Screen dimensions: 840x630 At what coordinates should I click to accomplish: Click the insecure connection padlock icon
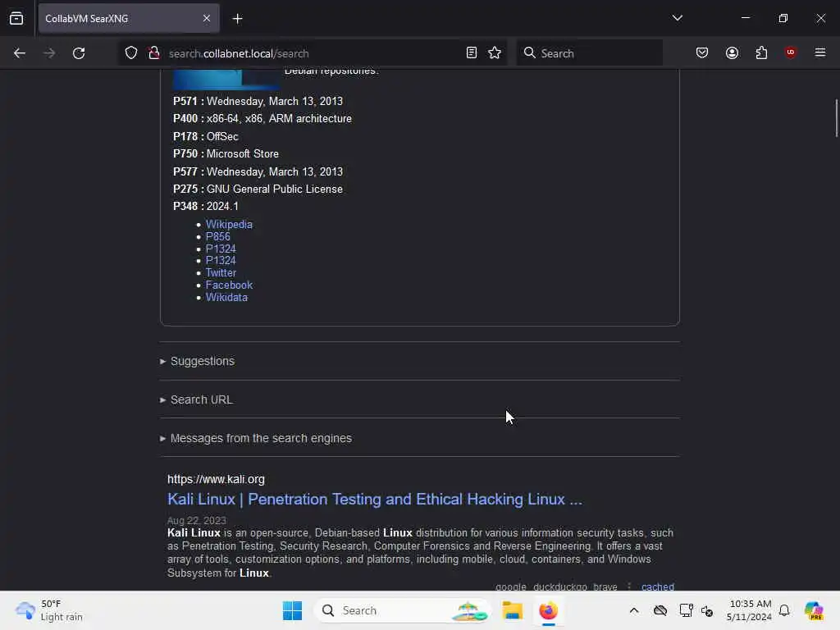click(153, 53)
